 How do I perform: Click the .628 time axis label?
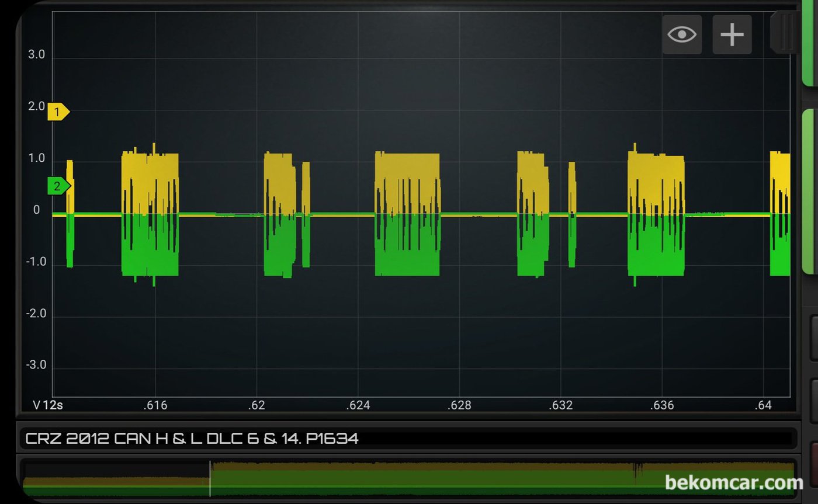pyautogui.click(x=459, y=405)
